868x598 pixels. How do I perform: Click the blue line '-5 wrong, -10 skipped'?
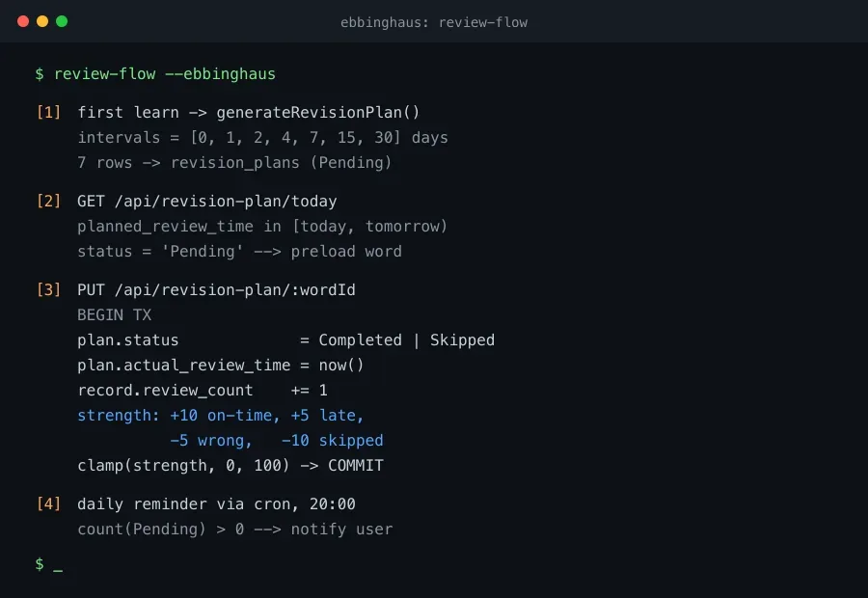(x=276, y=440)
